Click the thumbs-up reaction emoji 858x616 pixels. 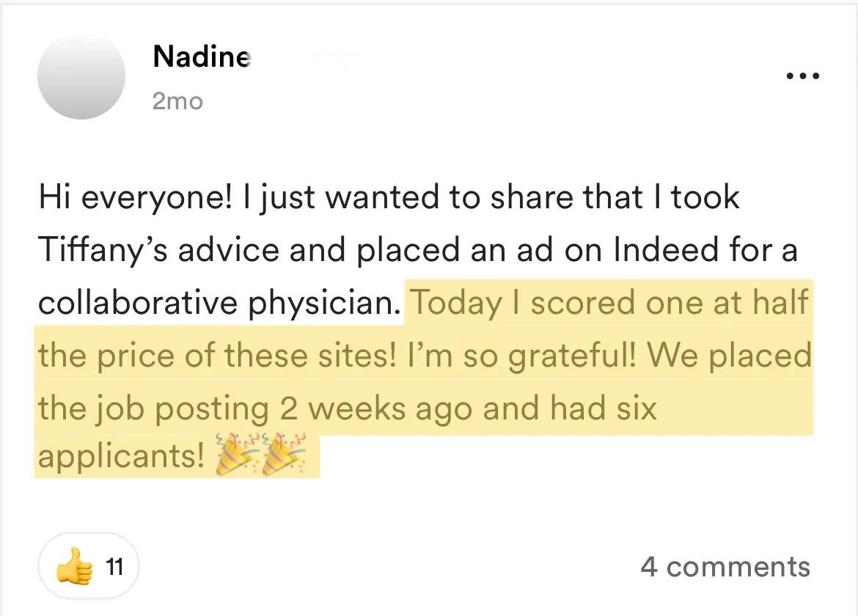point(74,567)
